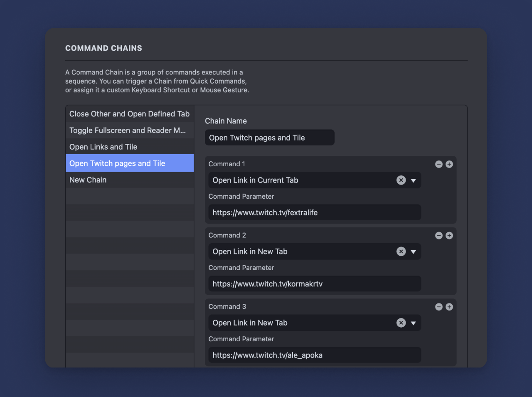Image resolution: width=532 pixels, height=397 pixels.
Task: Clear the Open Link in Current Tab selection
Action: [401, 180]
